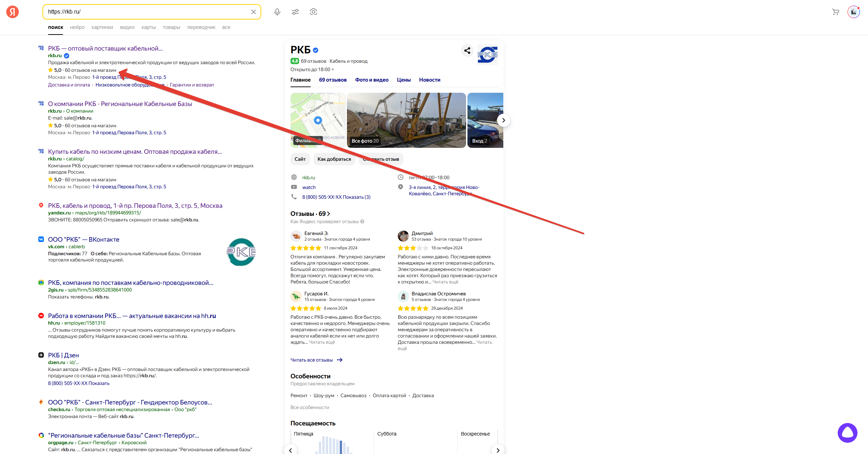The height and width of the screenshot is (454, 868).
Task: Click Евгений Э. reviewer avatar
Action: [296, 236]
